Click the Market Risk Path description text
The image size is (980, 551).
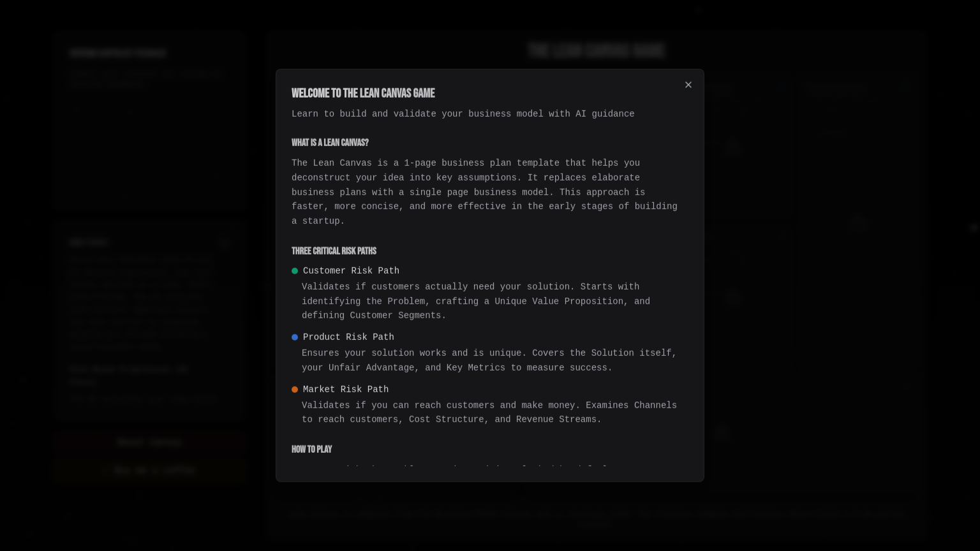[489, 413]
